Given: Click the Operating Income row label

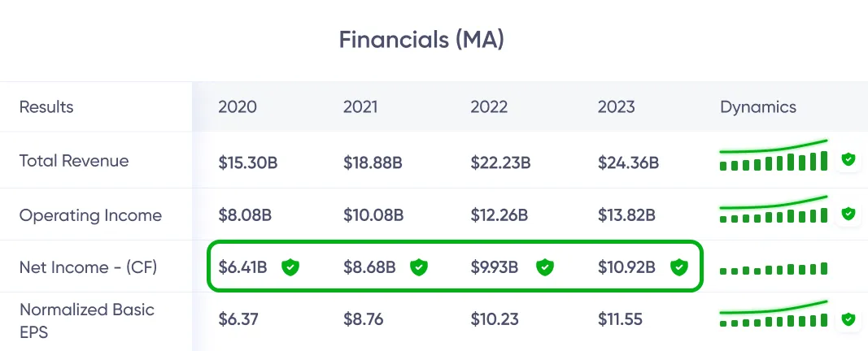Looking at the screenshot, I should pyautogui.click(x=90, y=215).
